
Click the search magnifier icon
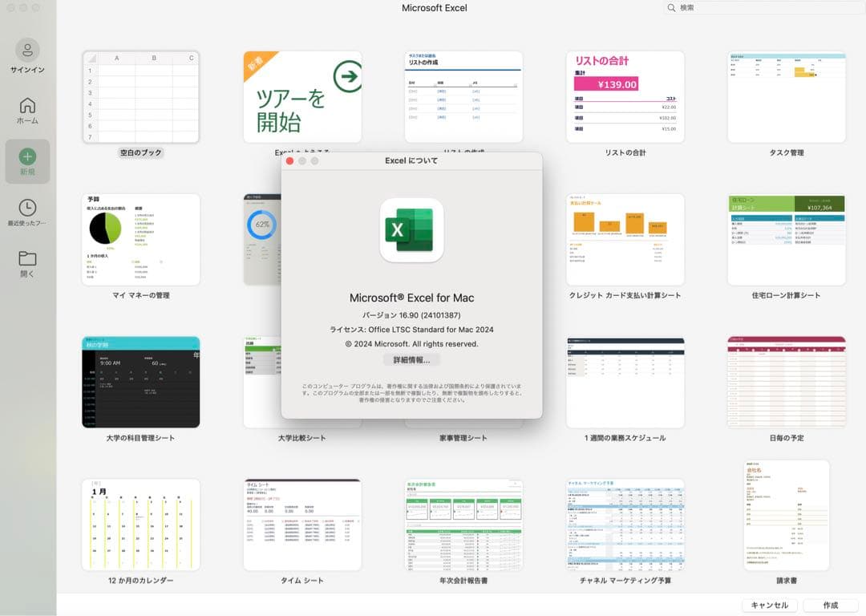click(x=671, y=8)
